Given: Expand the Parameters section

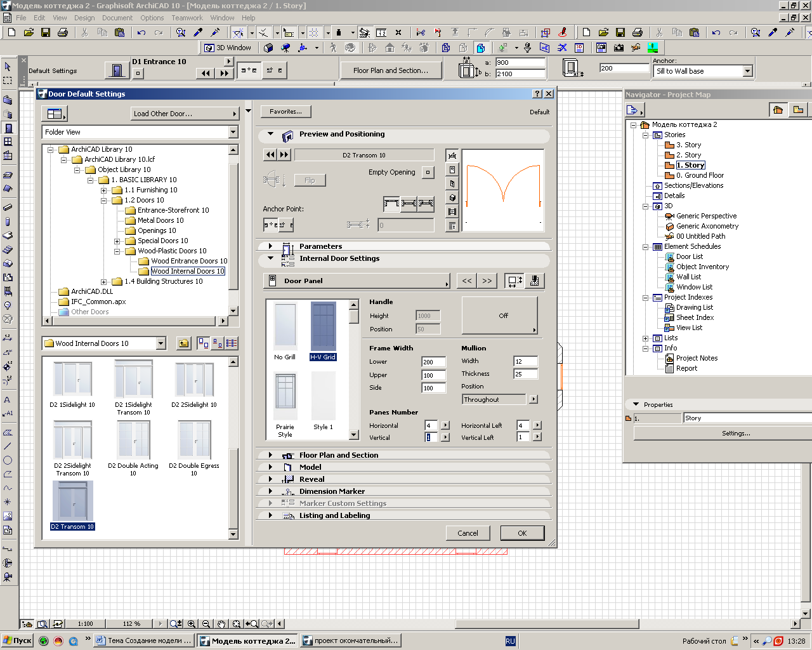Looking at the screenshot, I should [x=271, y=246].
